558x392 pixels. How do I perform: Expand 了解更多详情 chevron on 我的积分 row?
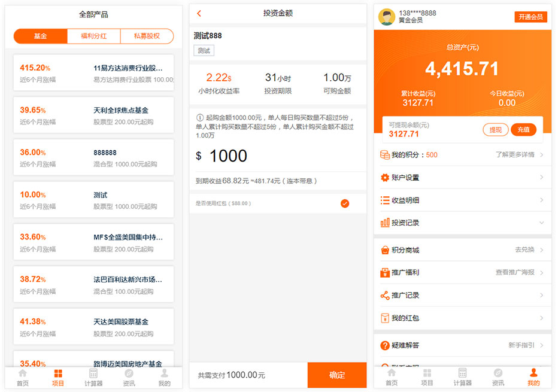click(542, 155)
